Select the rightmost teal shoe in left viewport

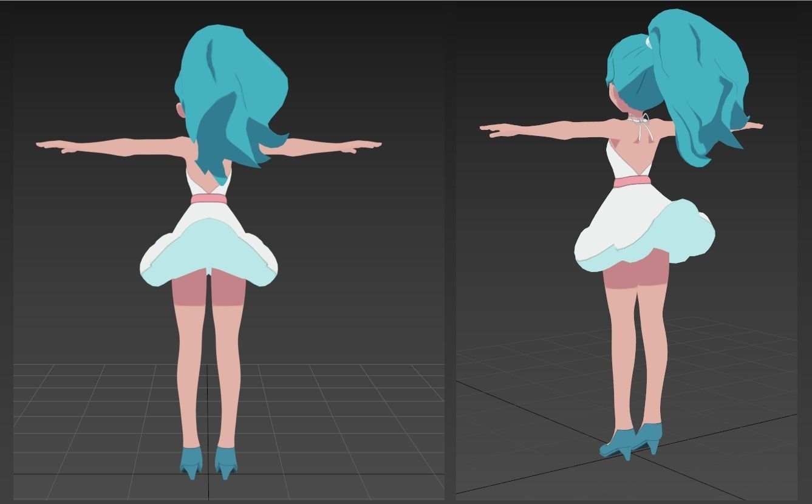click(x=226, y=462)
